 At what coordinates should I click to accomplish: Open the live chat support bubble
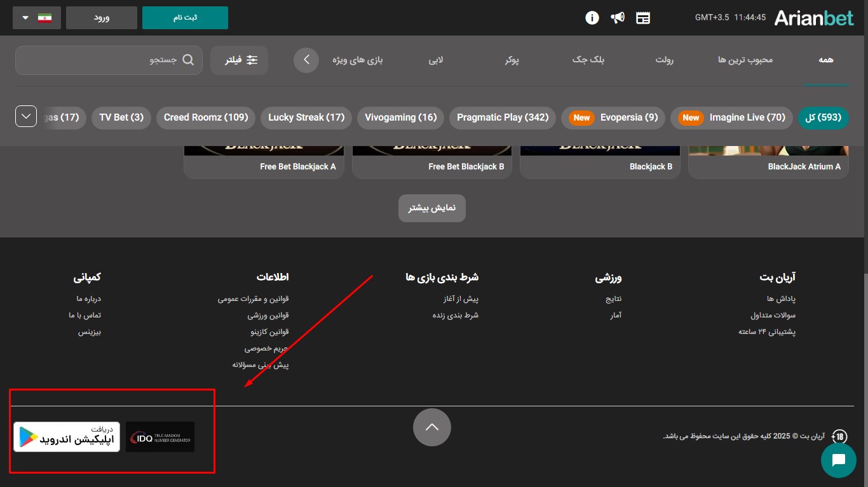click(838, 460)
